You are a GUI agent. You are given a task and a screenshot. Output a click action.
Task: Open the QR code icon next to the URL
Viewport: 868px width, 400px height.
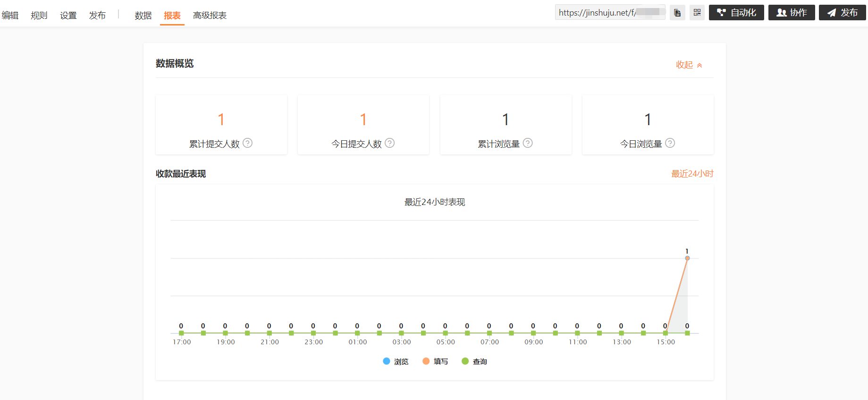pyautogui.click(x=697, y=13)
